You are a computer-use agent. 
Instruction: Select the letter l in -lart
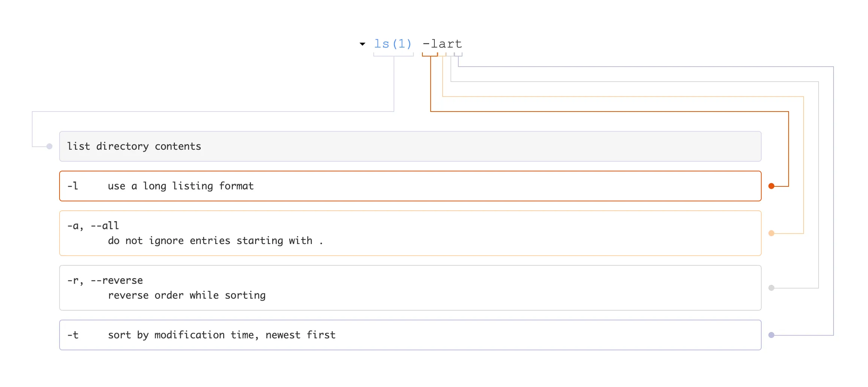coord(435,44)
